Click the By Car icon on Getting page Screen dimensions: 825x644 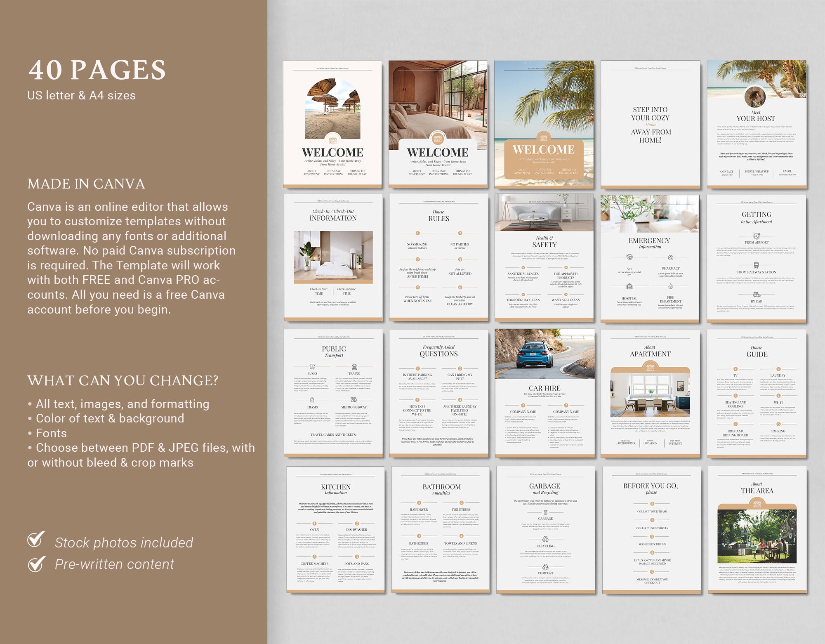click(x=757, y=295)
